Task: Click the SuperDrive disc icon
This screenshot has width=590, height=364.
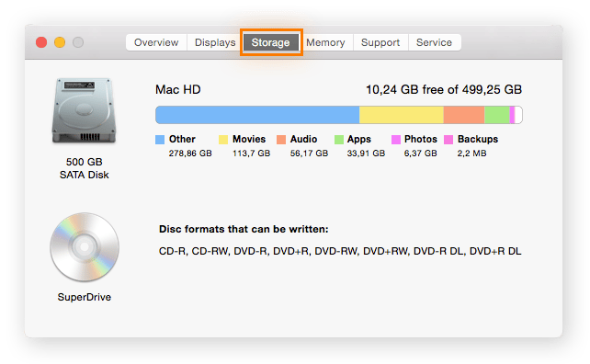Action: pyautogui.click(x=85, y=247)
